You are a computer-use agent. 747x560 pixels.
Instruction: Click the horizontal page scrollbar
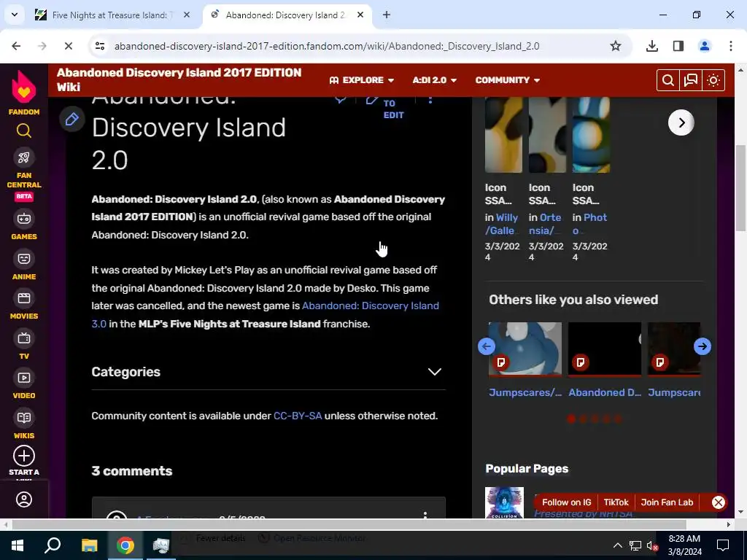click(x=349, y=524)
